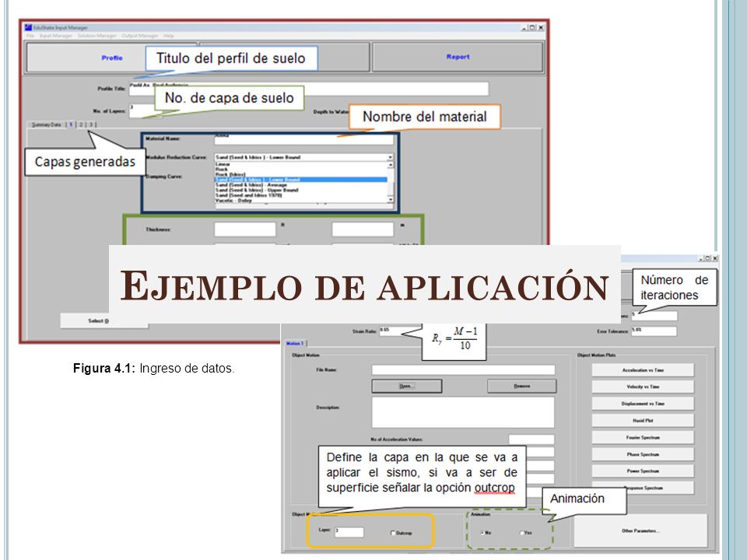Open the Solution Manager menu
This screenshot has width=747, height=560.
pyautogui.click(x=96, y=36)
